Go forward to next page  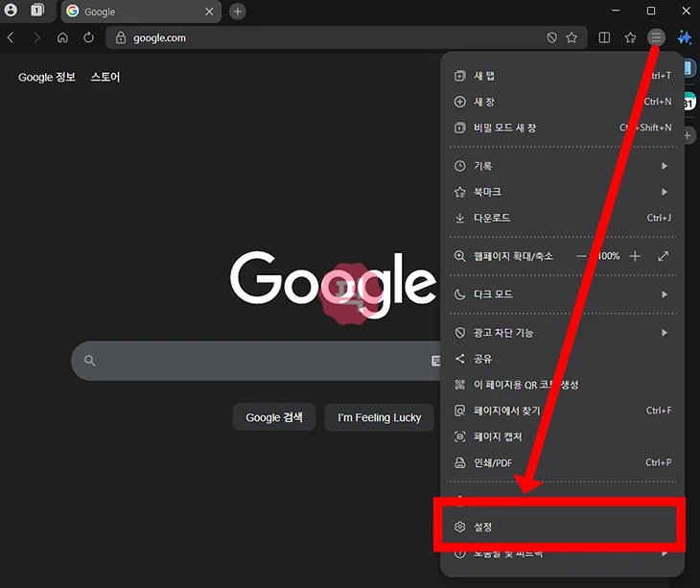[x=36, y=37]
